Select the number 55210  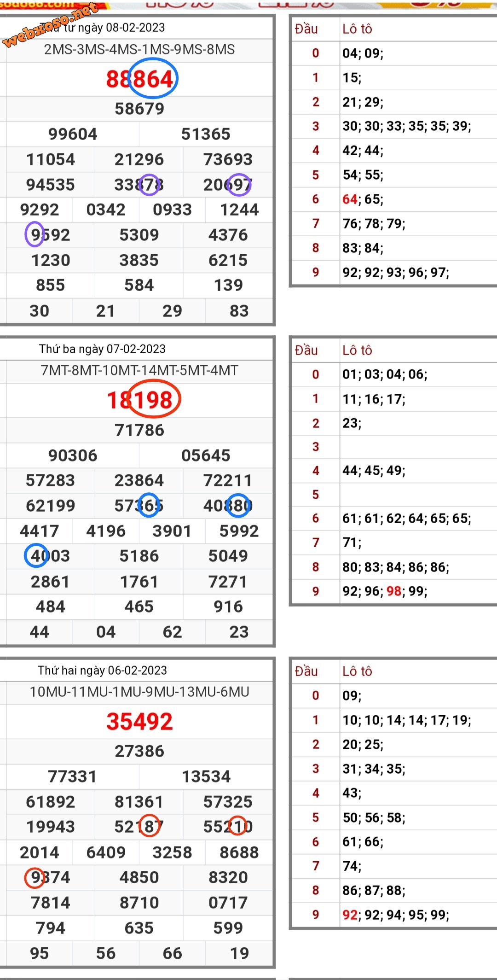coord(228,827)
